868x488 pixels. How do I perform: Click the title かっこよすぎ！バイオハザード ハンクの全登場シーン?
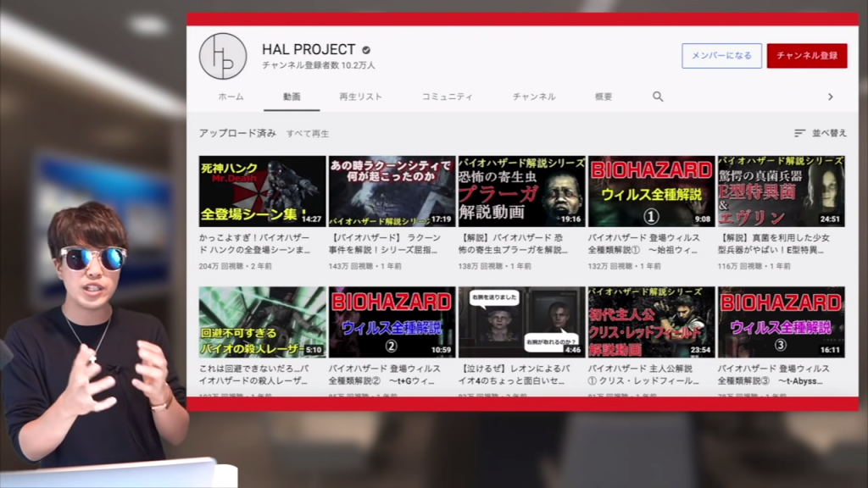[254, 243]
